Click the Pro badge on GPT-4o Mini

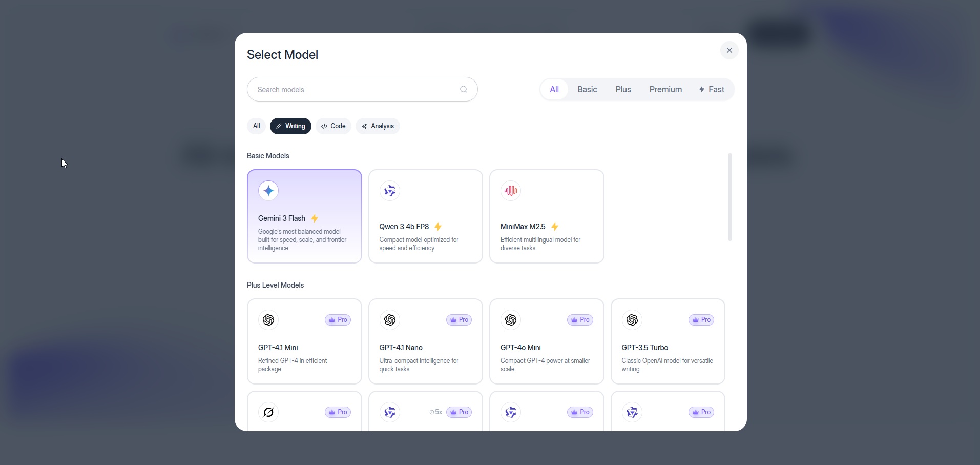coord(580,320)
